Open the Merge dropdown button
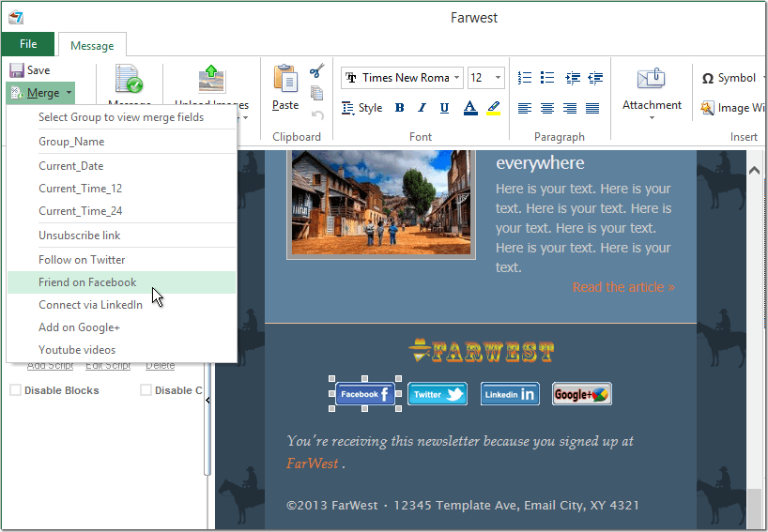Screen dimensions: 768x532 click(41, 93)
